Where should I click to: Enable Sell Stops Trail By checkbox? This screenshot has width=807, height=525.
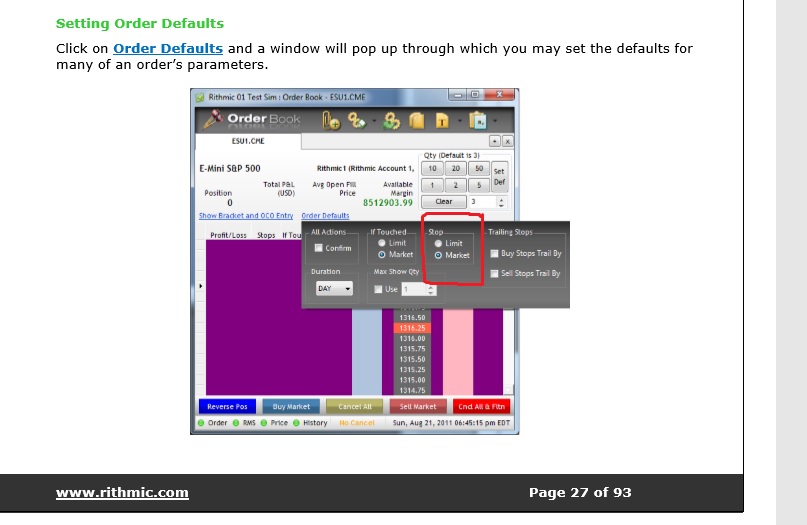pyautogui.click(x=494, y=273)
